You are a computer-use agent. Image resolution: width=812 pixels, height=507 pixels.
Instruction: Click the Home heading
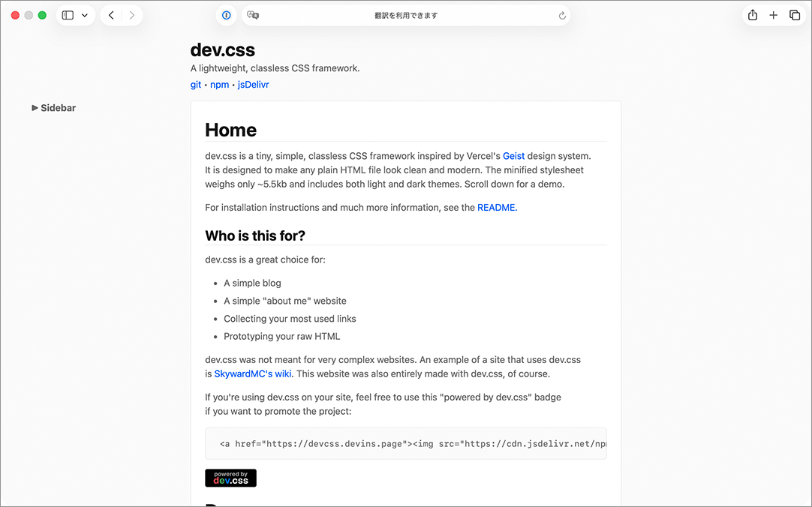click(x=231, y=130)
